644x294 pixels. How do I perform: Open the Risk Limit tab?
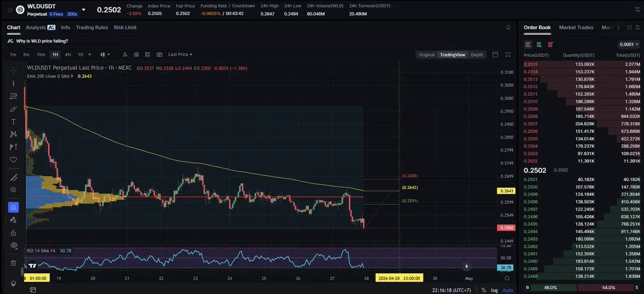coord(125,27)
